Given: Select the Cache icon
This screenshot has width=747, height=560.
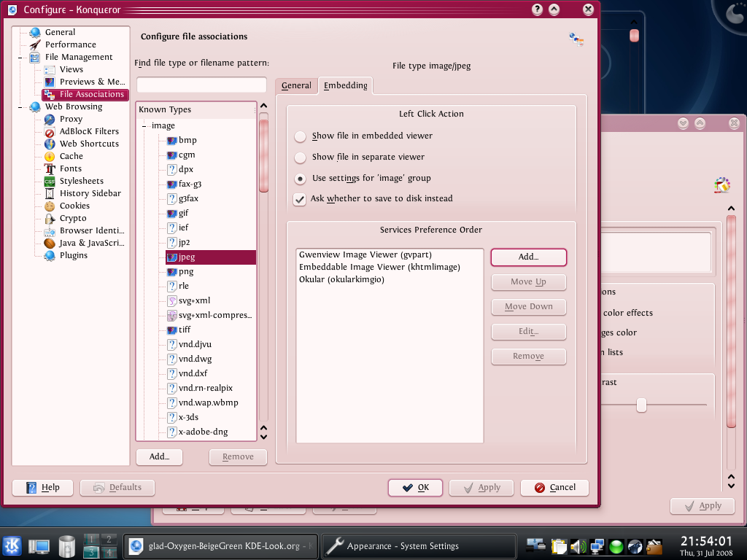Looking at the screenshot, I should [50, 156].
